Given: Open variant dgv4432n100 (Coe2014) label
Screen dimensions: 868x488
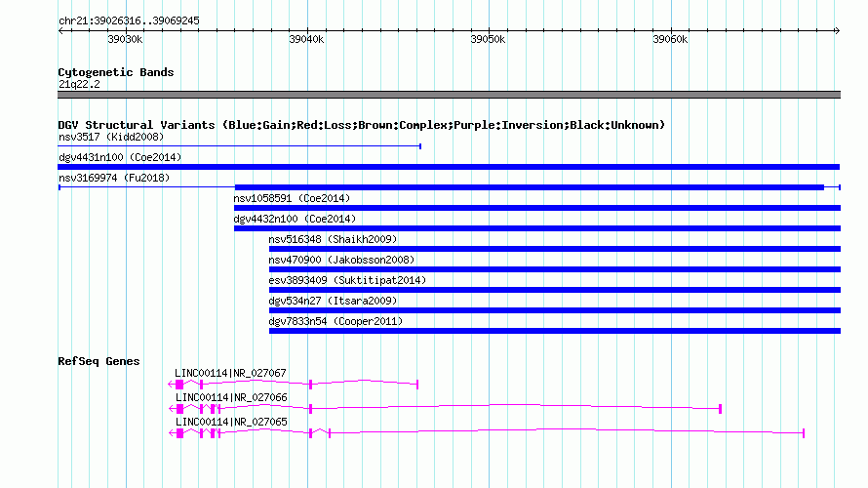Looking at the screenshot, I should (295, 219).
